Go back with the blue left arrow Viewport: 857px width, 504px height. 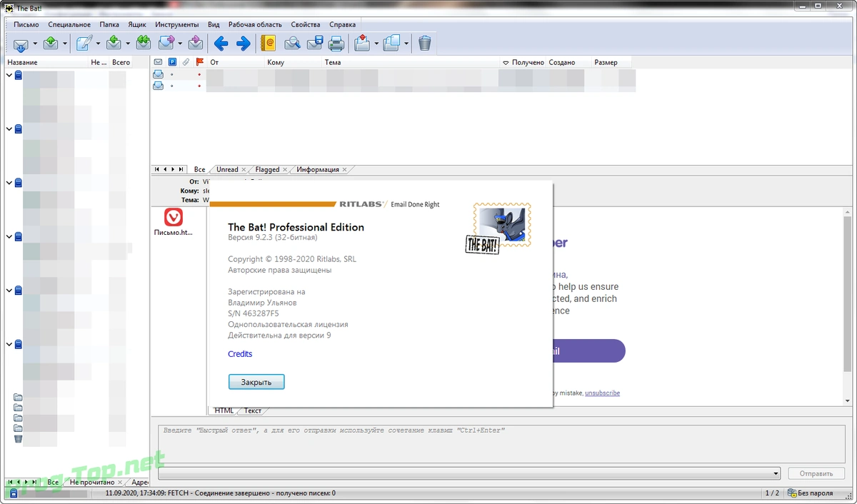pos(221,44)
